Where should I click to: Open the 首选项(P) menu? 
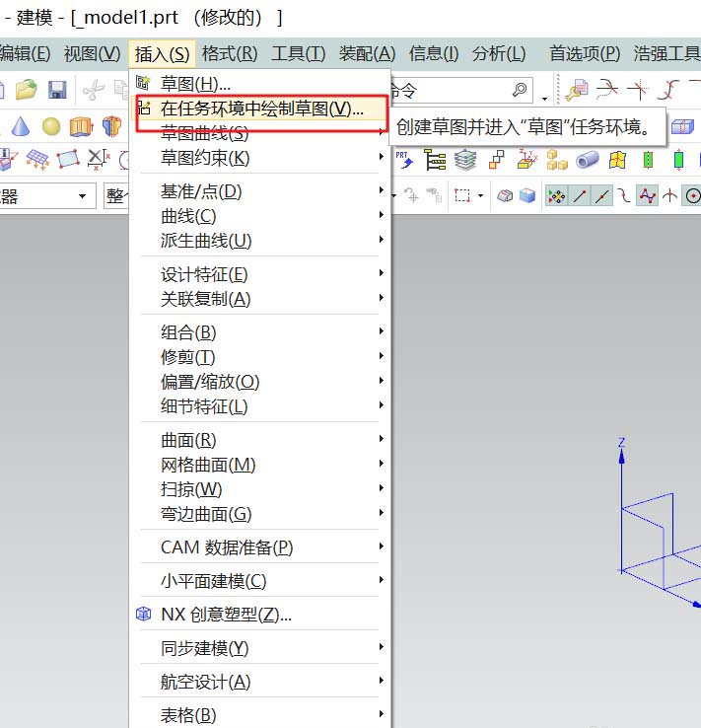tap(585, 54)
